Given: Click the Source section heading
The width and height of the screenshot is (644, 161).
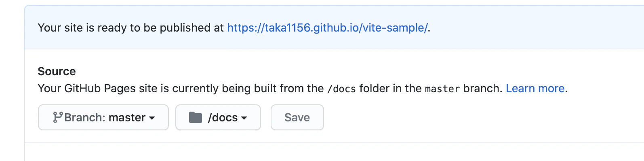Looking at the screenshot, I should [x=57, y=71].
